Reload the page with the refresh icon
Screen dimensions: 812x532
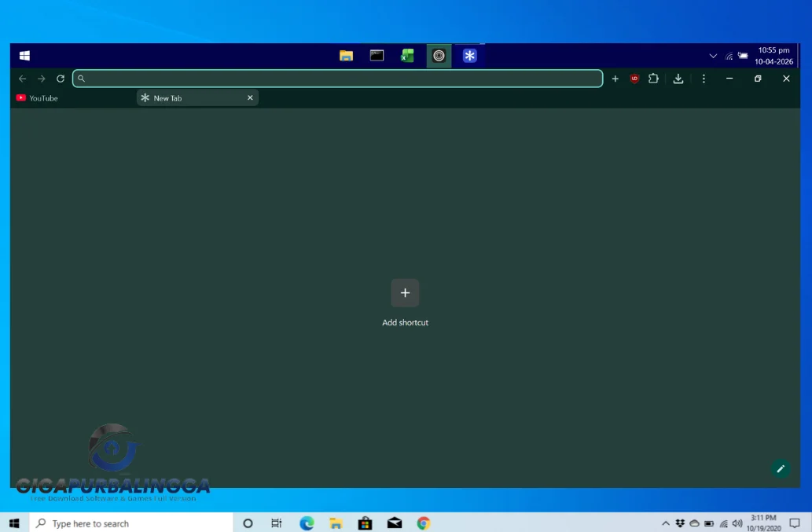(61, 79)
